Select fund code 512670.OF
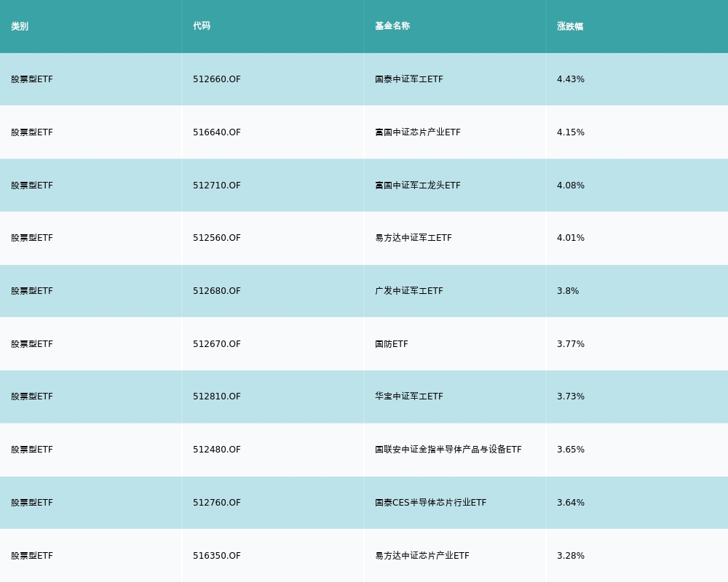 point(217,344)
